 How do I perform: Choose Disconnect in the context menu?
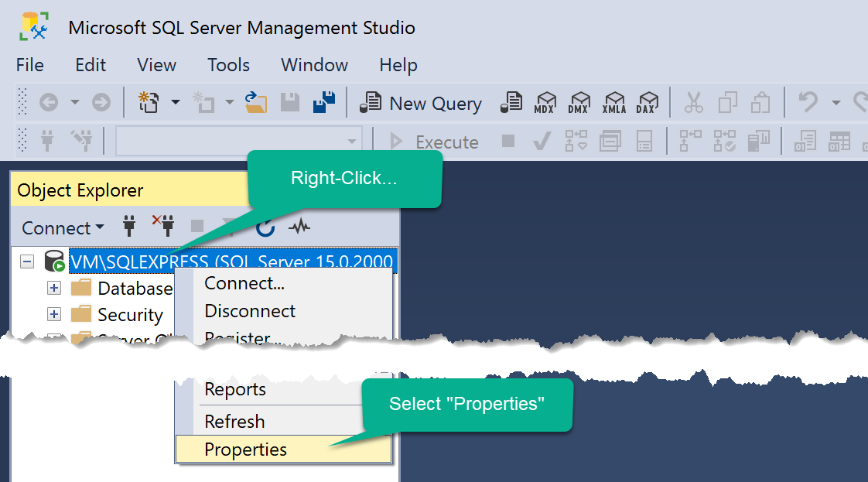point(250,311)
